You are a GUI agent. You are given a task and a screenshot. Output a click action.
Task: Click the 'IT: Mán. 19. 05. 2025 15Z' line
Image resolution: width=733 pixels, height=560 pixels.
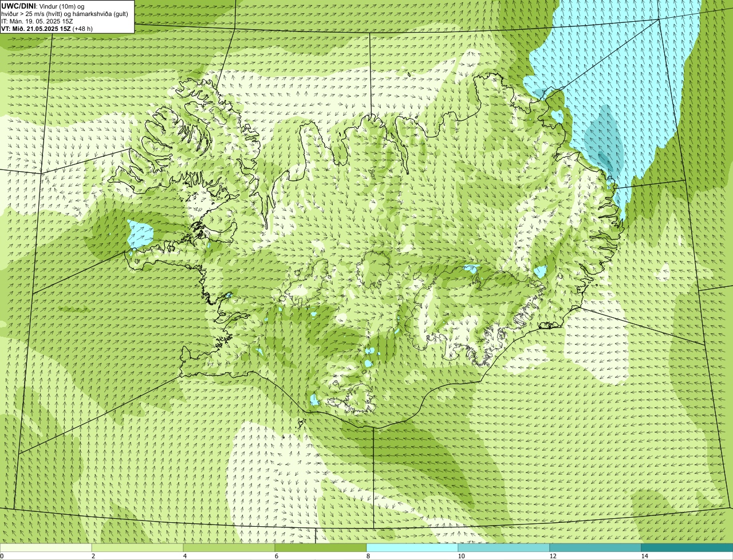pos(37,21)
